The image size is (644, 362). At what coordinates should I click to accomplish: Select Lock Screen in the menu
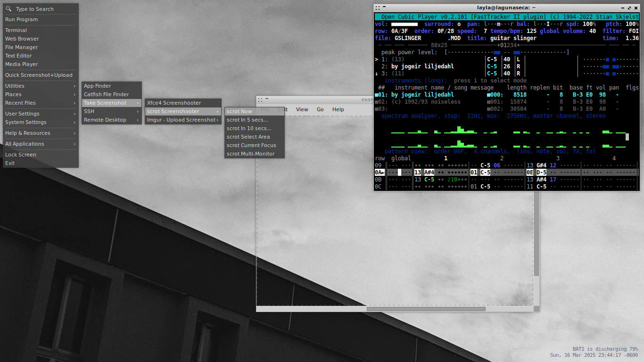coord(41,155)
